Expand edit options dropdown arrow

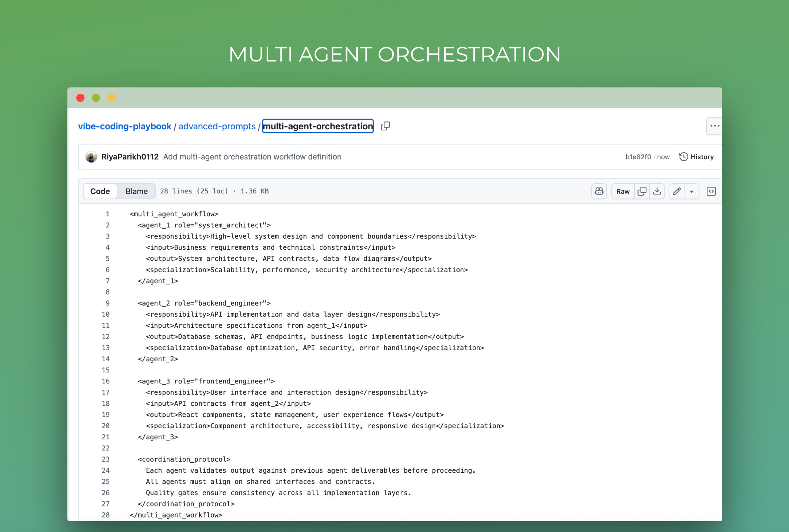coord(692,192)
